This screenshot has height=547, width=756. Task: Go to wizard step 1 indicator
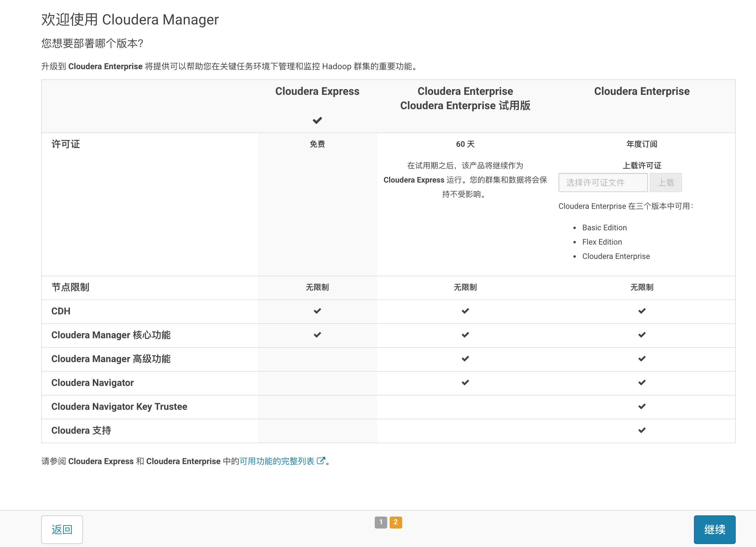381,522
